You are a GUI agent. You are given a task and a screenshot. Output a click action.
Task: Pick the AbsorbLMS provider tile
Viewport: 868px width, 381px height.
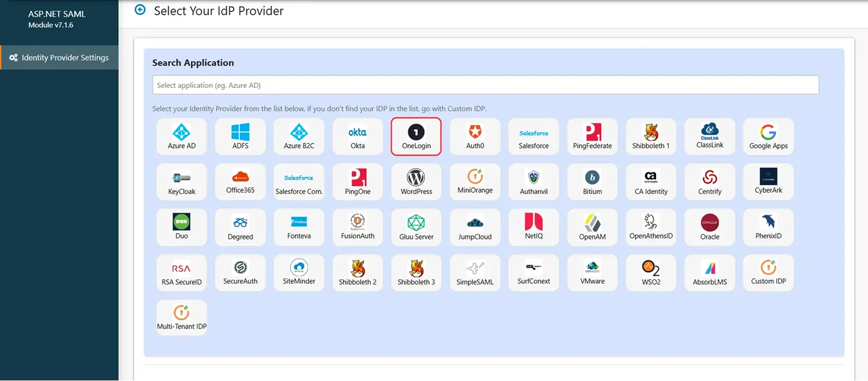click(x=710, y=273)
